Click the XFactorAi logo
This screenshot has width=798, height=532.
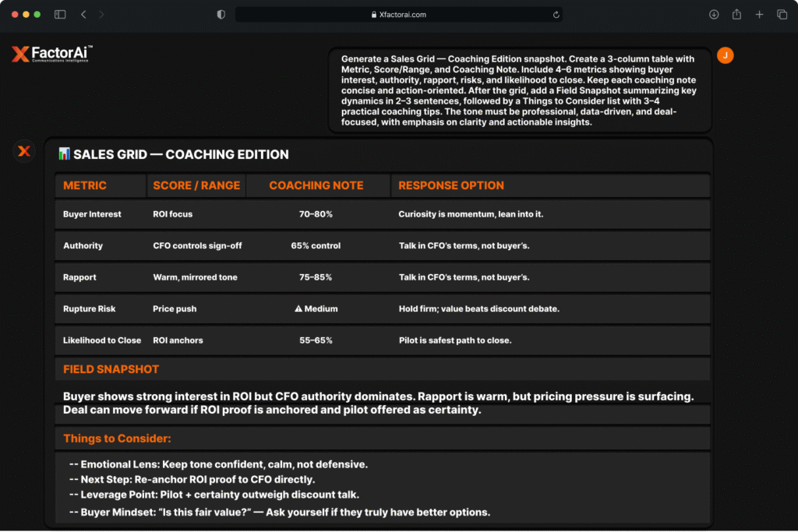52,54
